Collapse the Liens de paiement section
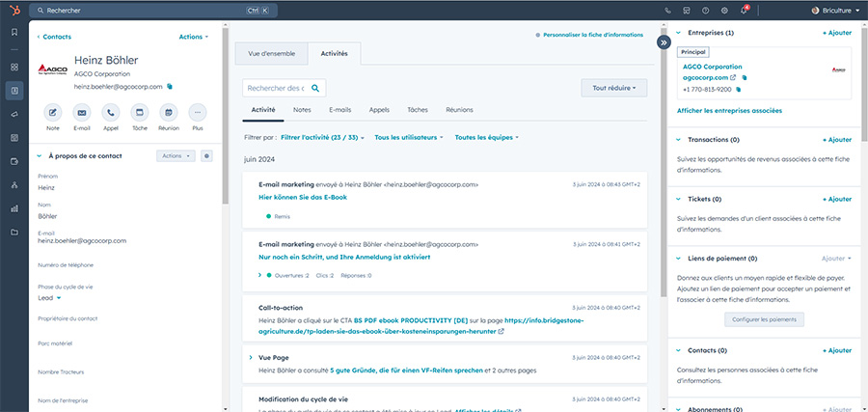The image size is (868, 412). (x=679, y=258)
